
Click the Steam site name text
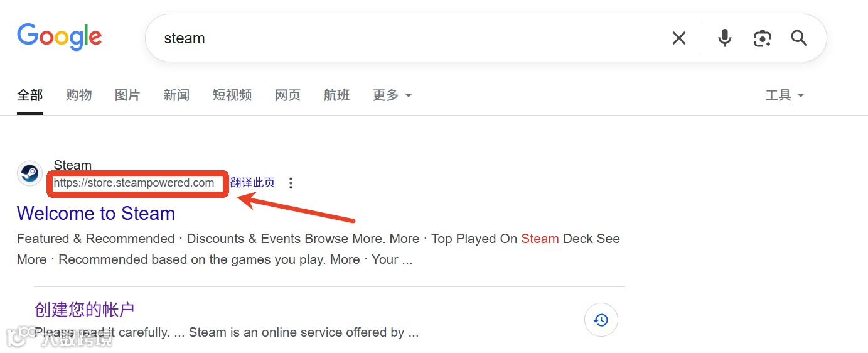pos(73,165)
